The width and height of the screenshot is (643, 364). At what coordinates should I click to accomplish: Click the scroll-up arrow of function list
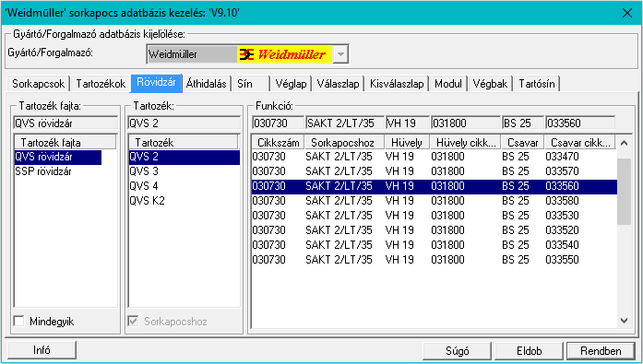[x=625, y=143]
